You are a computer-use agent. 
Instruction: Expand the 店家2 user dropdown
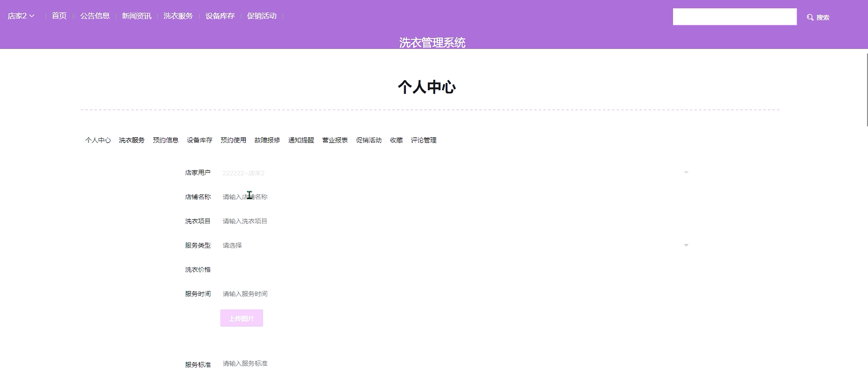tap(21, 16)
